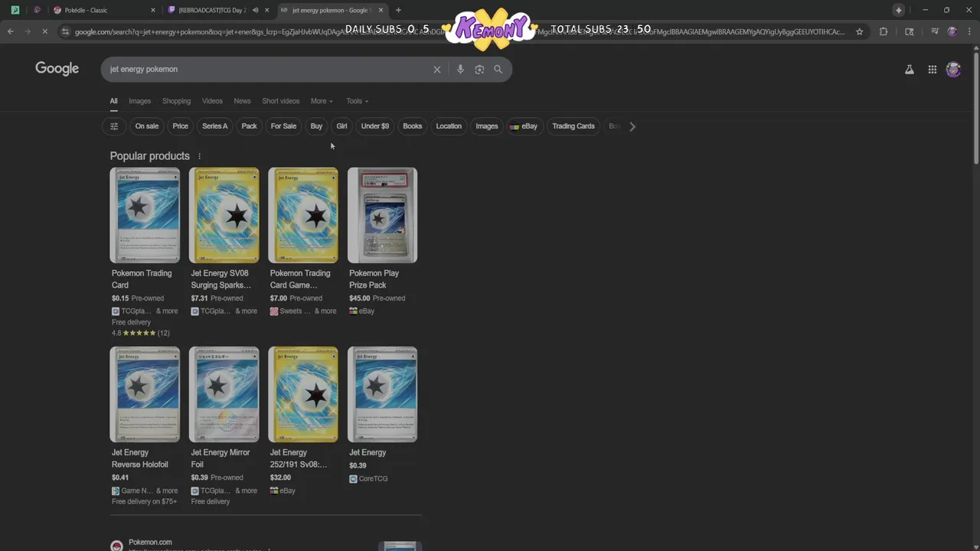Viewport: 980px width, 551px height.
Task: Open the Pokemon Trading Card $0.15 thumbnail
Action: click(x=145, y=215)
